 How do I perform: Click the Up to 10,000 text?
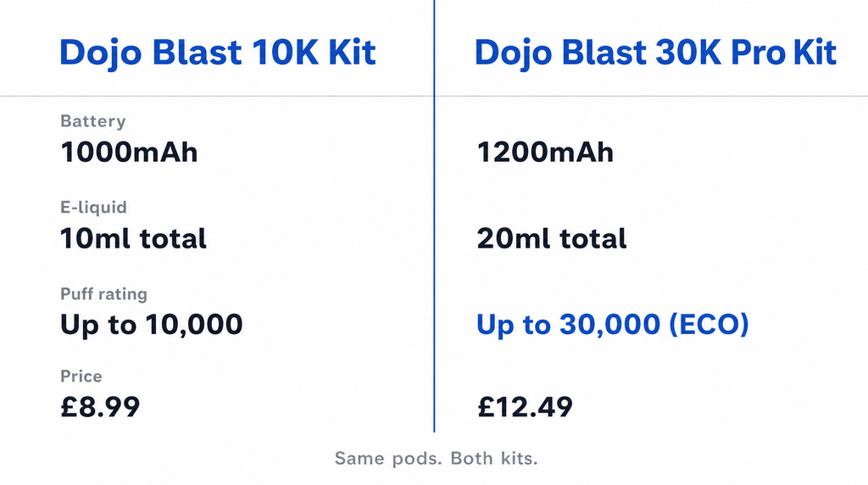click(152, 325)
